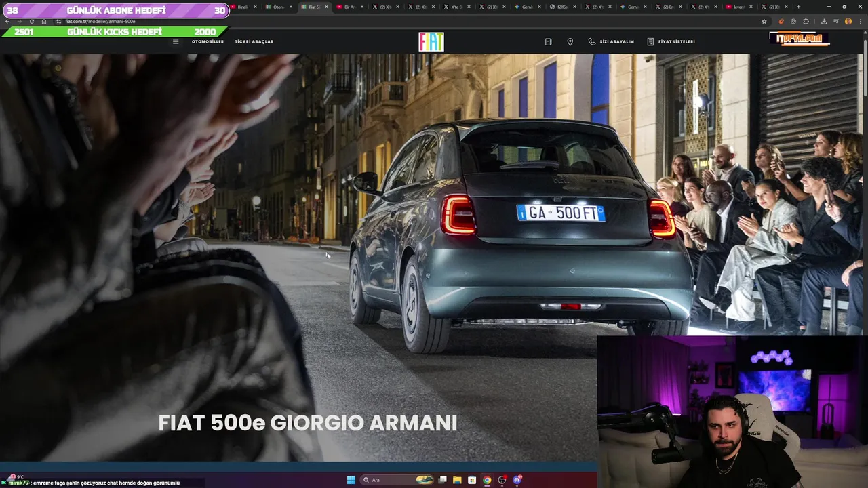Click the brochure icon in Fiat header

[x=548, y=41]
